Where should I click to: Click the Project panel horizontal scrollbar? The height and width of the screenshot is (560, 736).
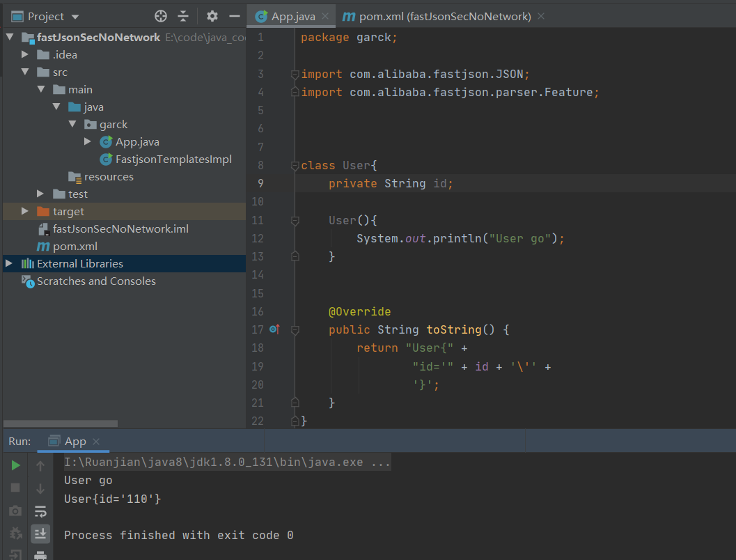61,423
